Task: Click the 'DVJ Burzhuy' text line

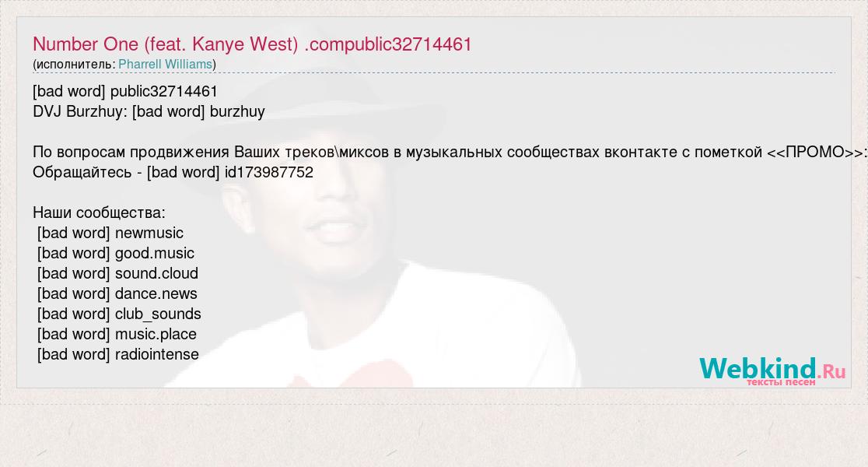Action: click(x=149, y=111)
